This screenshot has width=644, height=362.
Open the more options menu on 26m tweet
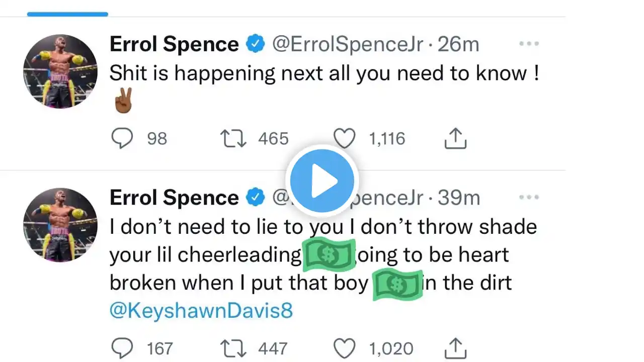529,44
